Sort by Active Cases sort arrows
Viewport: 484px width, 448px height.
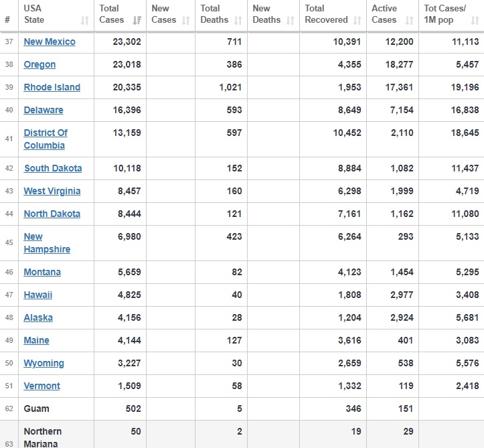coord(409,21)
